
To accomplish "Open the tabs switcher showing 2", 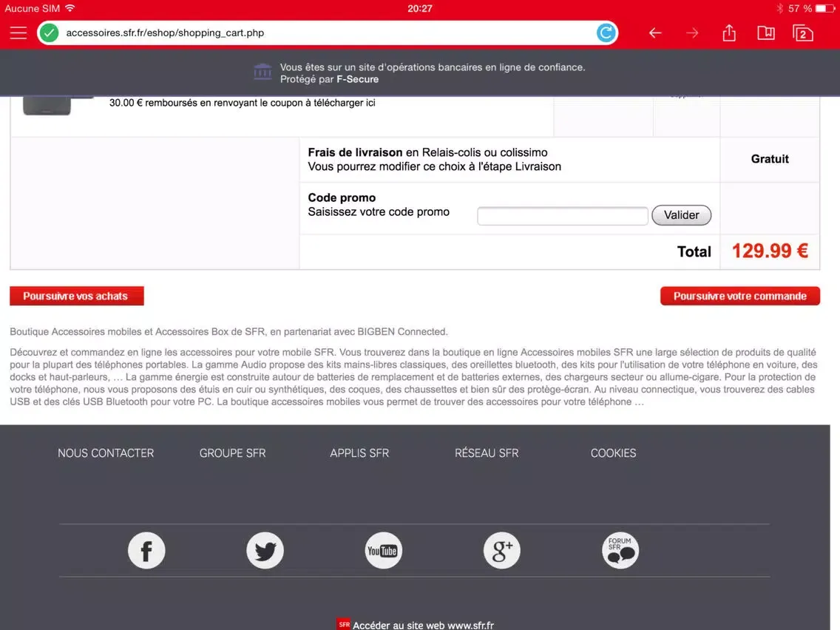I will [x=803, y=33].
